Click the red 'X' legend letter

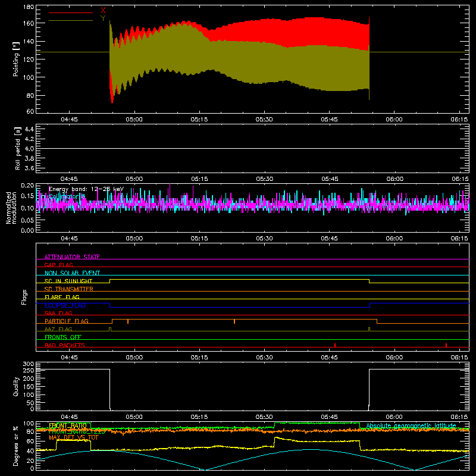click(103, 11)
